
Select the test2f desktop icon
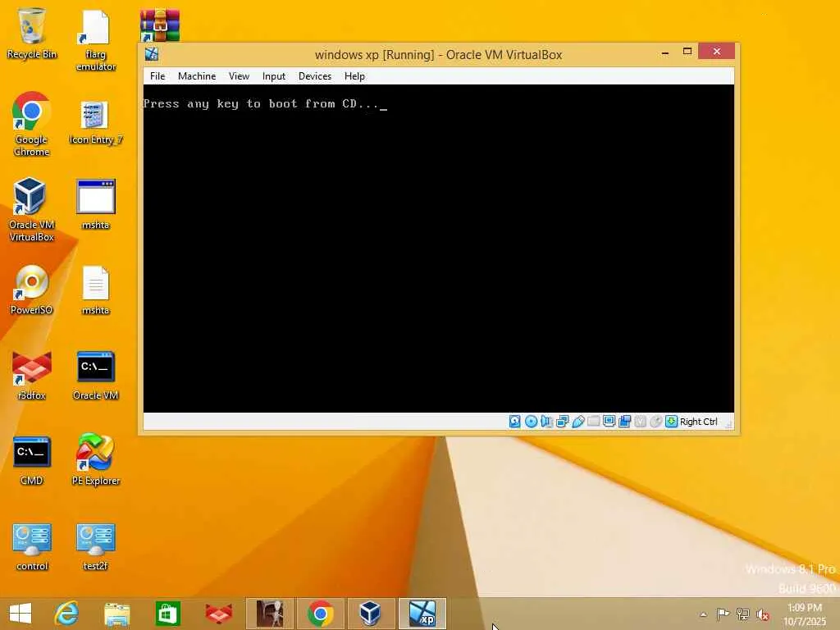click(95, 546)
